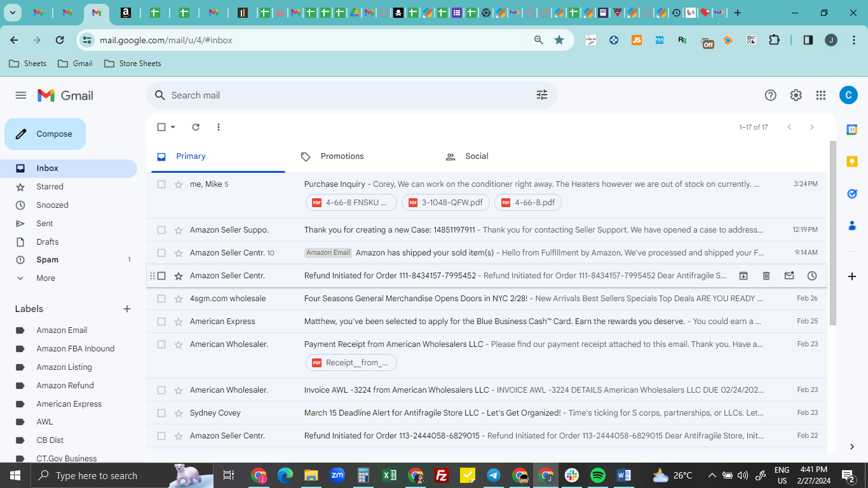
Task: Tick the American Express email checkbox
Action: pos(161,322)
